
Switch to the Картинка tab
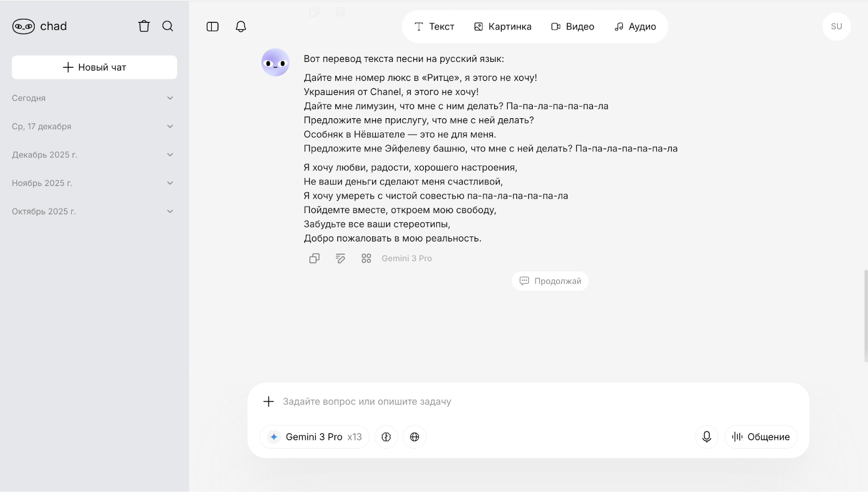[x=503, y=27]
